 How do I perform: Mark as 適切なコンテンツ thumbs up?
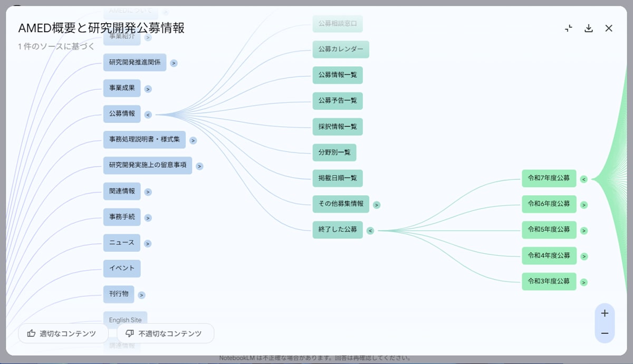pos(63,333)
